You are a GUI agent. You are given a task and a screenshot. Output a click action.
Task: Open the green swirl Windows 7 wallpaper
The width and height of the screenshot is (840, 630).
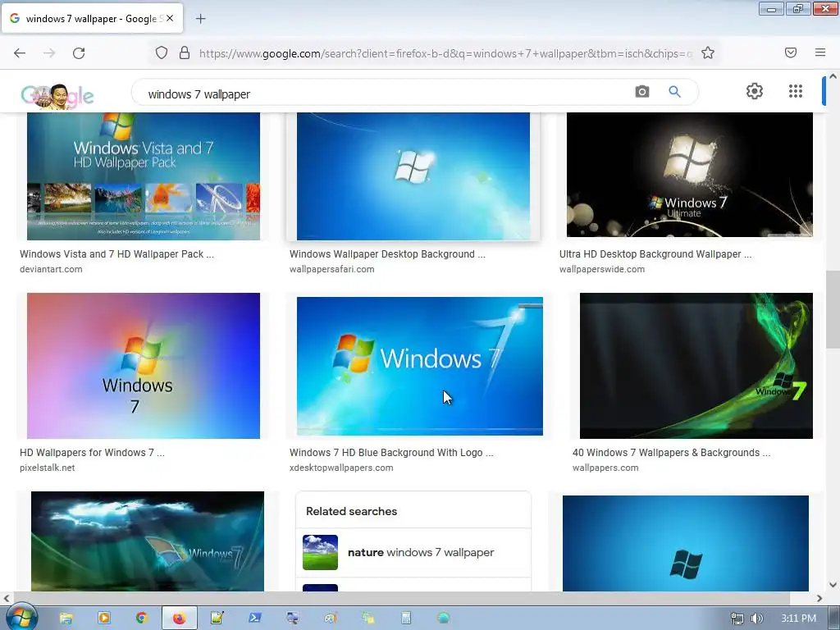click(696, 366)
